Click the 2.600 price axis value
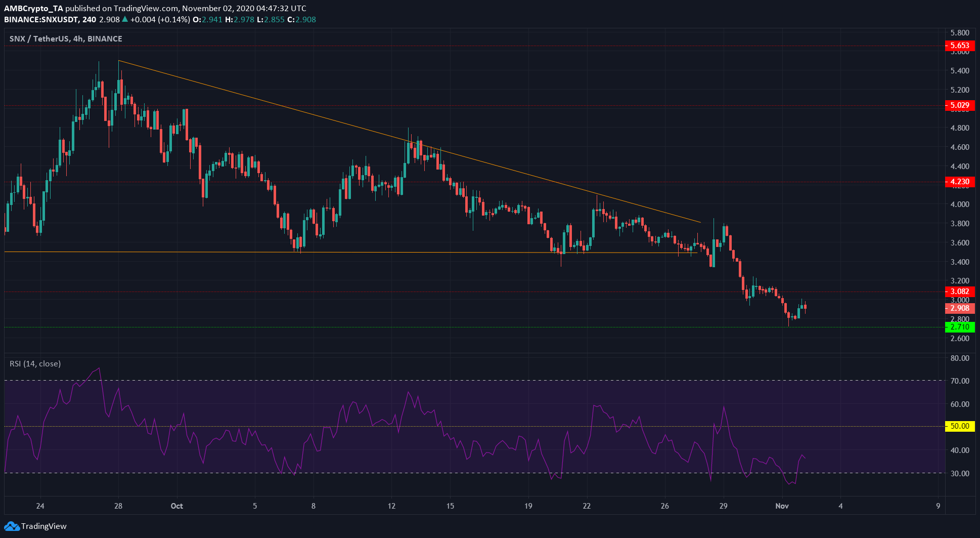The width and height of the screenshot is (980, 538). [x=960, y=339]
